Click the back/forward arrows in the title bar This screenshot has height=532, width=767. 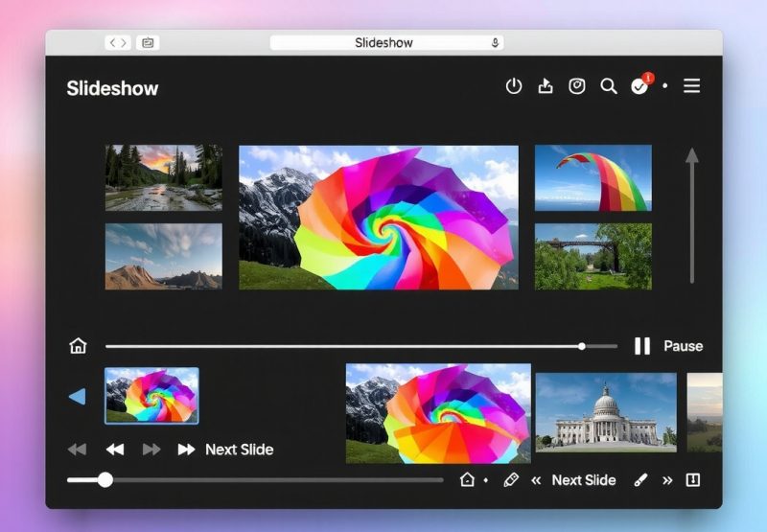118,43
